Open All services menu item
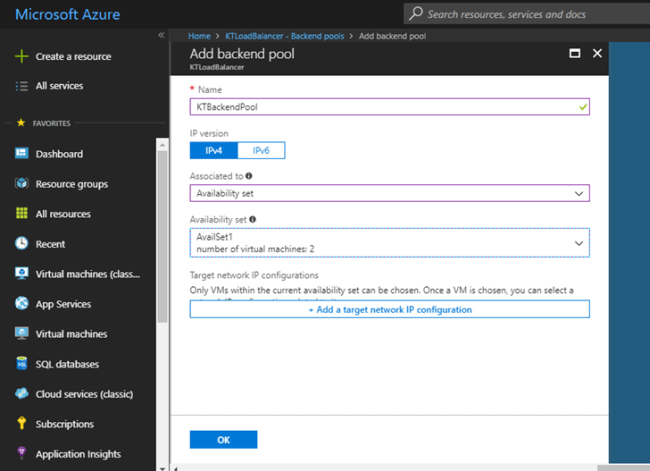Image resolution: width=650 pixels, height=471 pixels. [x=59, y=86]
